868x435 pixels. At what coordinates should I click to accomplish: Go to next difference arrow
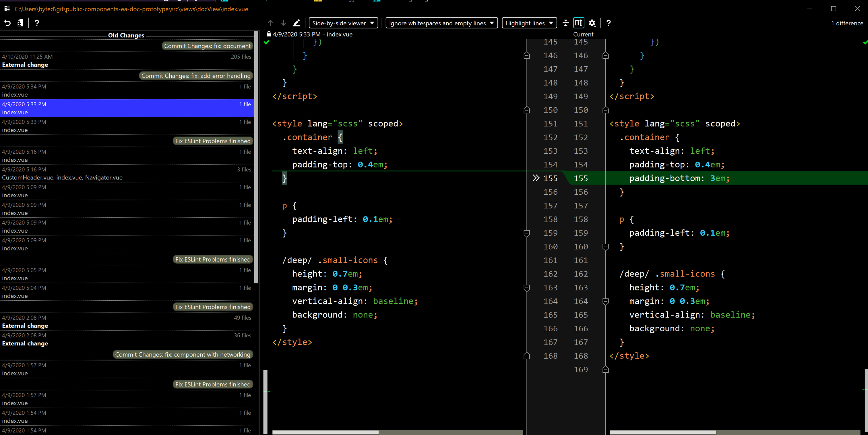(x=283, y=23)
